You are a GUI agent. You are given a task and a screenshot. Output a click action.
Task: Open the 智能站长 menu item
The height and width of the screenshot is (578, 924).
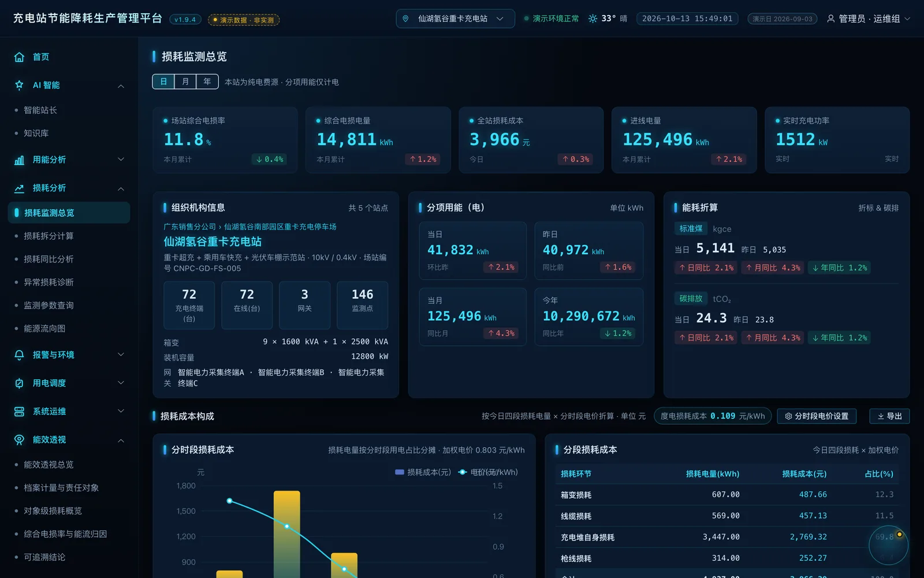(69, 110)
